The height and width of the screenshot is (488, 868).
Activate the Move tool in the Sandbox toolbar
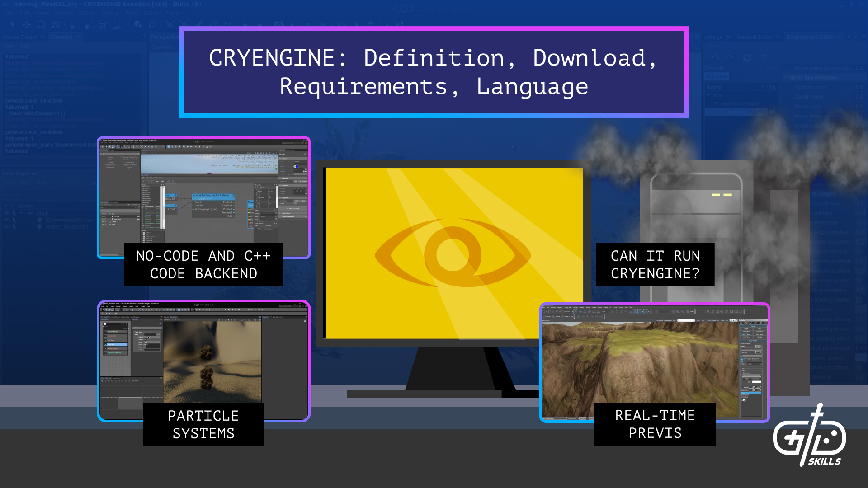tap(26, 25)
